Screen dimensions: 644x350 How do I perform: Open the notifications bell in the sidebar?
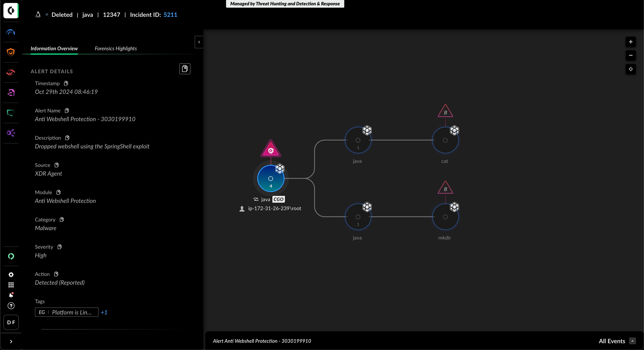[11, 295]
